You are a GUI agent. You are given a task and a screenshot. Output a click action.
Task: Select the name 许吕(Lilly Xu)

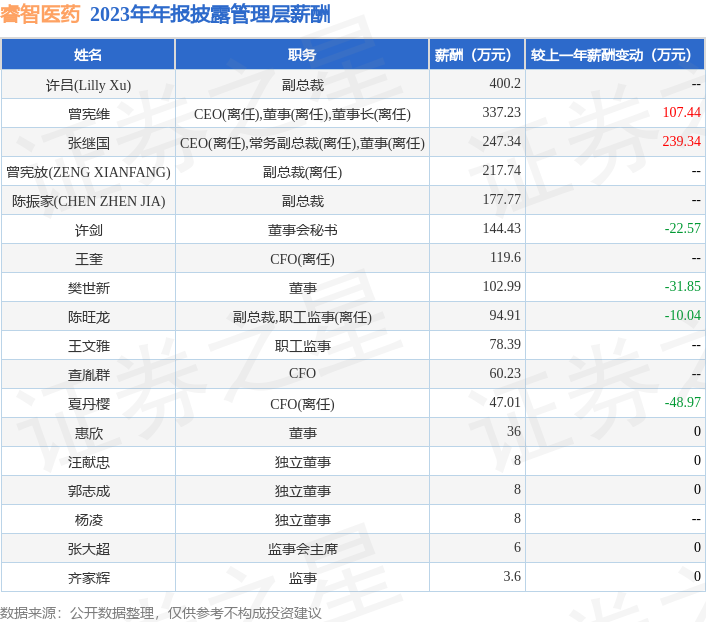pos(88,85)
